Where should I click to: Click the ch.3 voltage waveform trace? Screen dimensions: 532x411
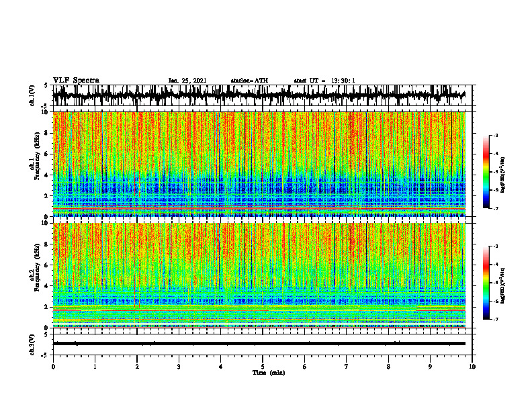tap(259, 344)
